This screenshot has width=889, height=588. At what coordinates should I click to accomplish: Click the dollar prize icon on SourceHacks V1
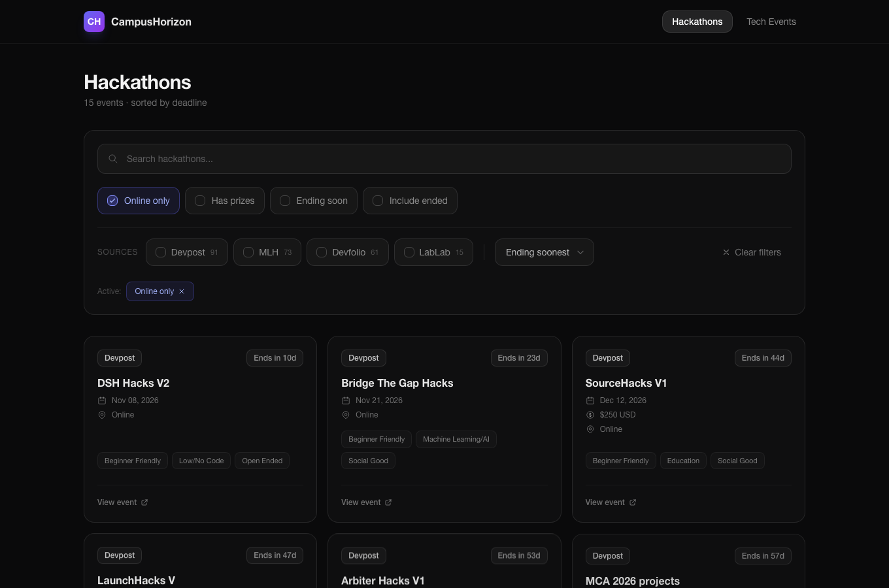click(590, 415)
